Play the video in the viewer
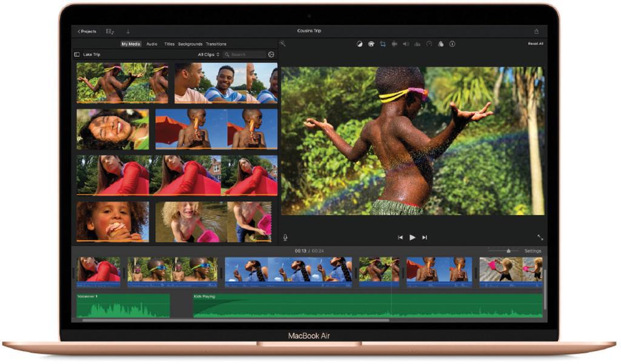The height and width of the screenshot is (364, 621). tap(412, 237)
